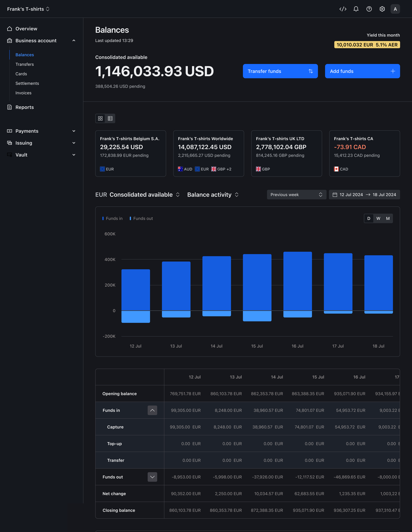The image size is (412, 532).
Task: Go to Balances in sidebar
Action: [25, 55]
